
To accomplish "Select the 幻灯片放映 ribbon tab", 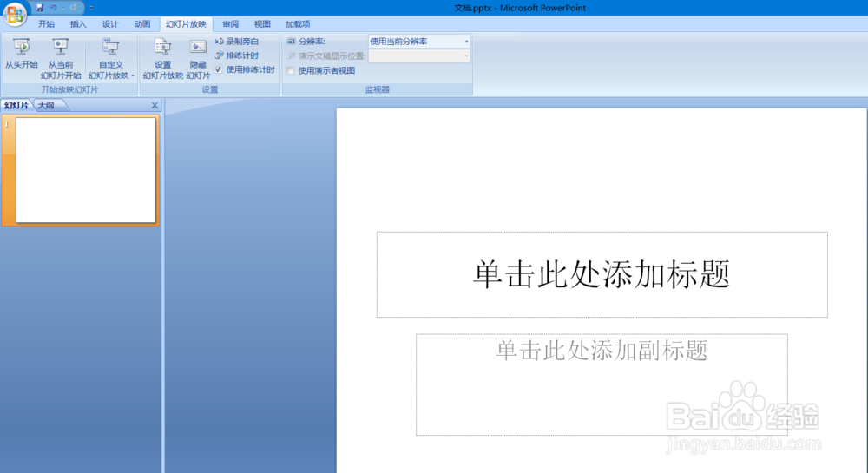I will pos(186,23).
